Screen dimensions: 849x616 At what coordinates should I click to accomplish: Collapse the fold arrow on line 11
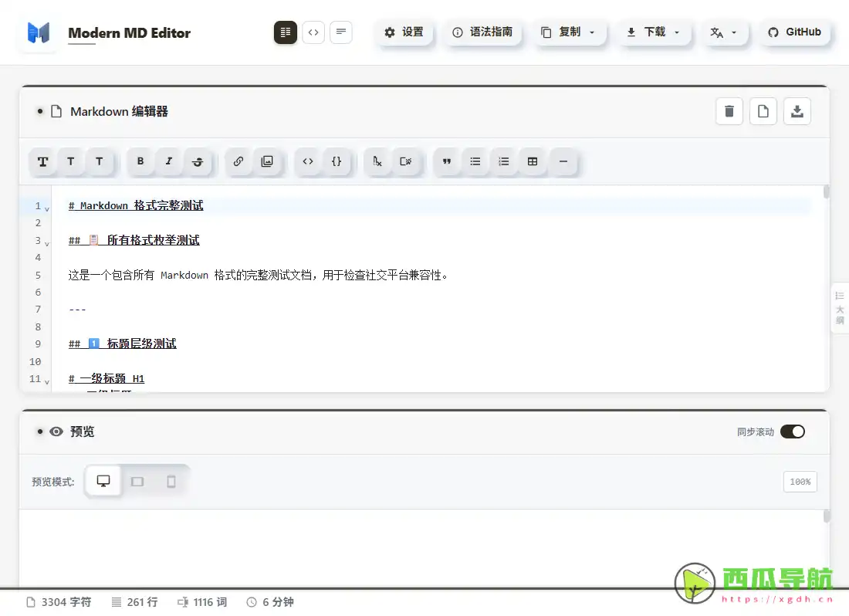click(47, 382)
